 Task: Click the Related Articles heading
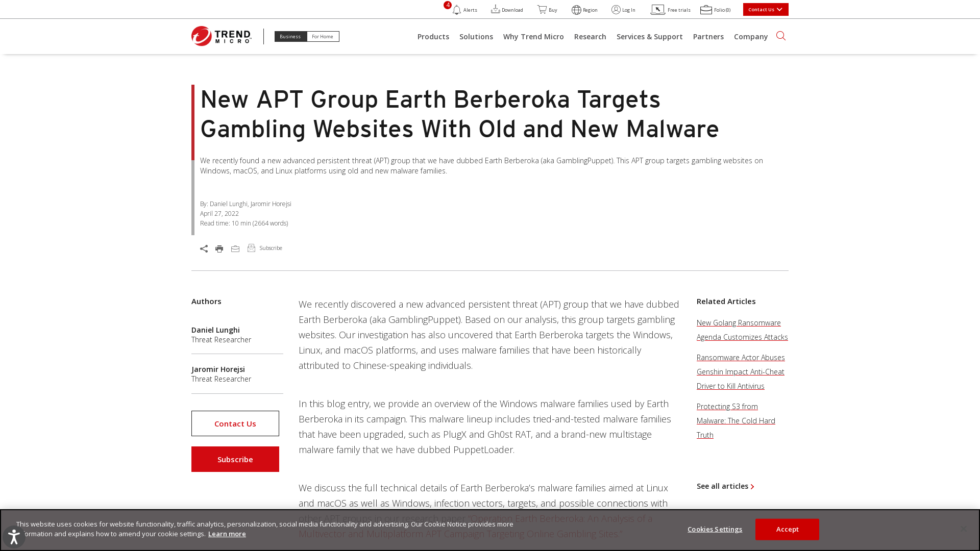pos(726,302)
